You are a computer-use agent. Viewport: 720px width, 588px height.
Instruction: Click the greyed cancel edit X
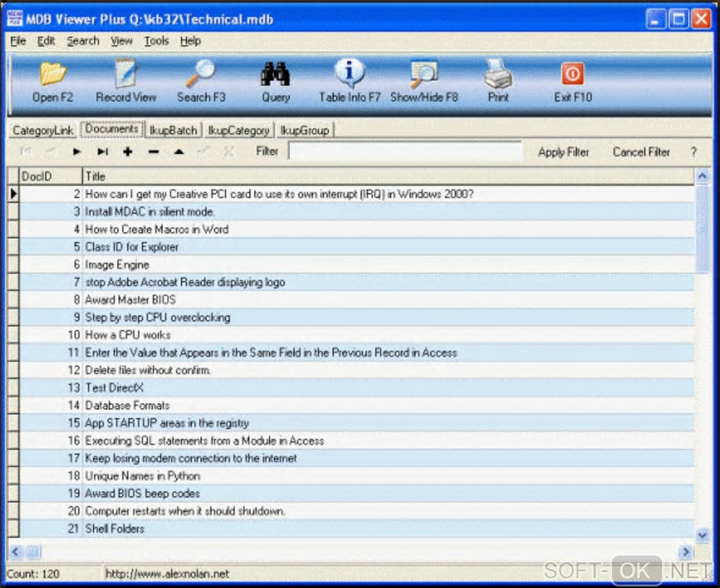pyautogui.click(x=229, y=152)
